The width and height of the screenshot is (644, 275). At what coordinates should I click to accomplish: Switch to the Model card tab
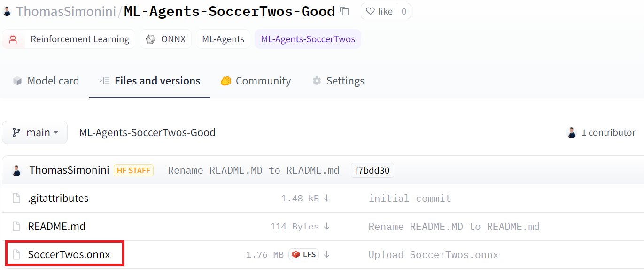(46, 81)
